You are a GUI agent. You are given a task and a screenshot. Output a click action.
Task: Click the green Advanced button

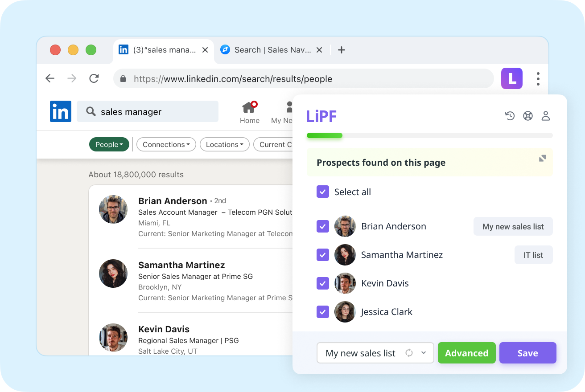tap(466, 353)
